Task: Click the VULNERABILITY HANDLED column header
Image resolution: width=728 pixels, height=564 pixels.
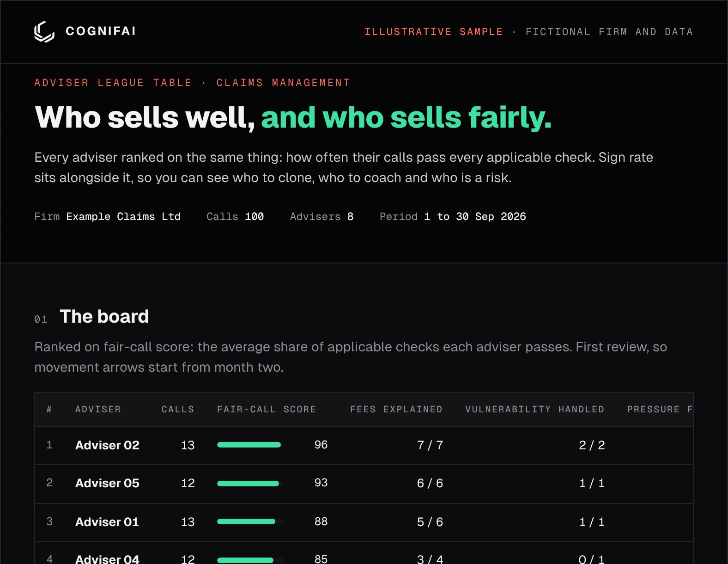Action: (x=535, y=409)
